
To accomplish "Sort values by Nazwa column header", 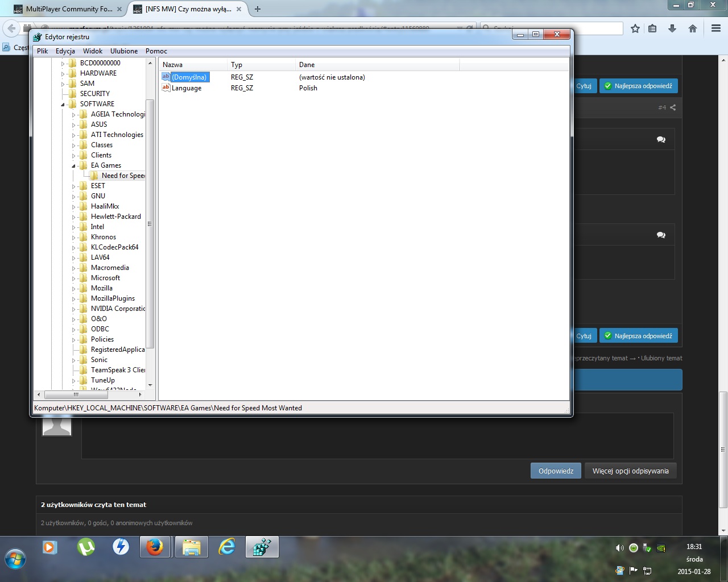I will click(193, 65).
